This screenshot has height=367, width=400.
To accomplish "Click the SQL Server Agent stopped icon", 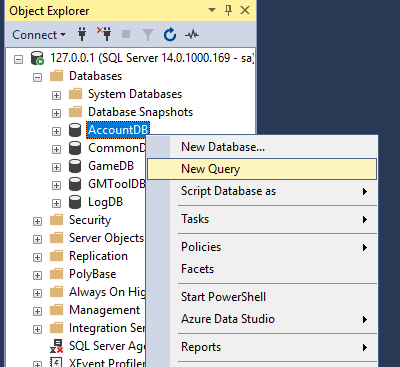I will pos(56,346).
